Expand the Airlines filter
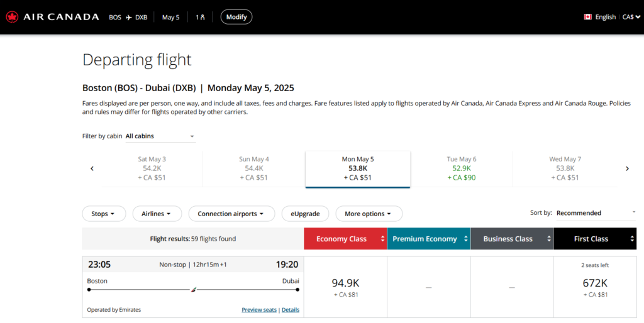This screenshot has height=323, width=644. (157, 214)
